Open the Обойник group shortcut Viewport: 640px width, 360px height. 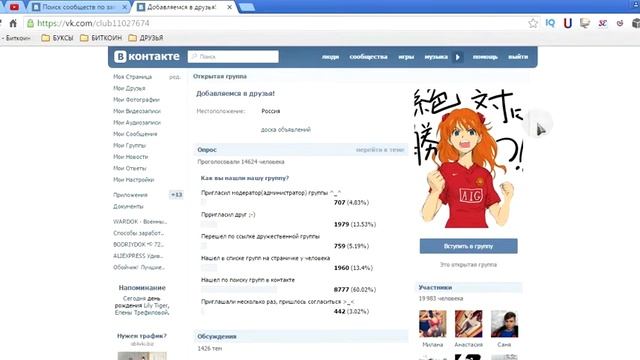139,267
